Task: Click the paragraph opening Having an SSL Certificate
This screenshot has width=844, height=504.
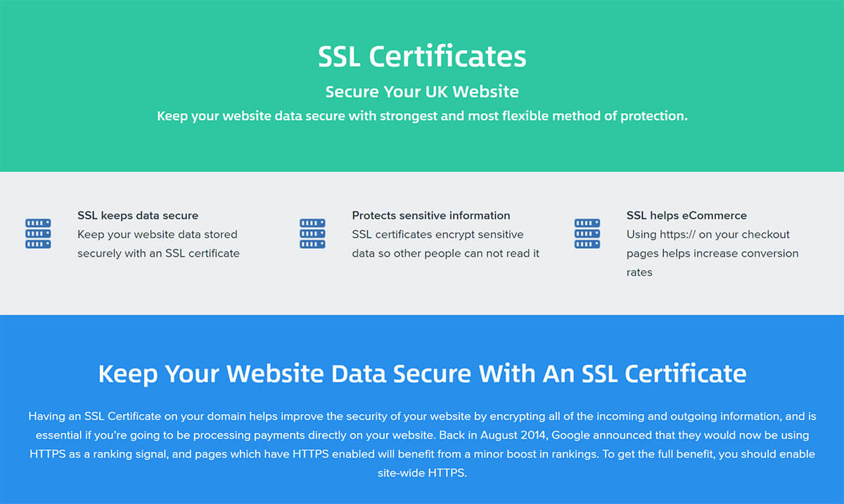Action: [422, 444]
